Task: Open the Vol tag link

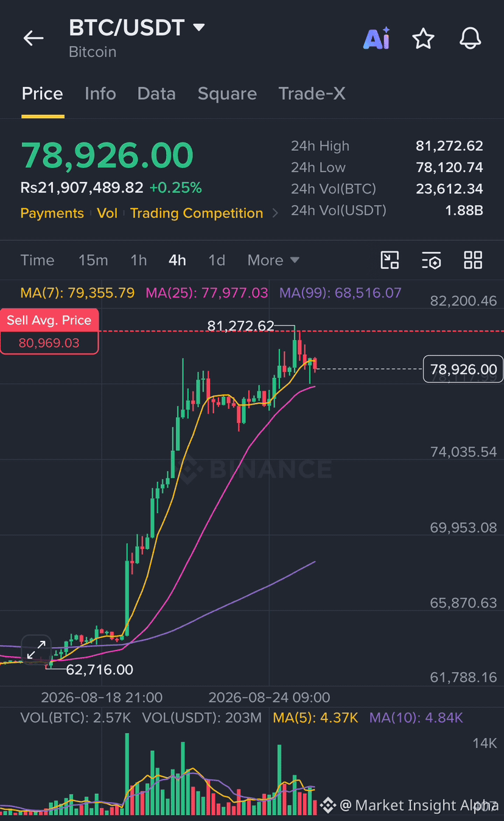Action: click(107, 213)
